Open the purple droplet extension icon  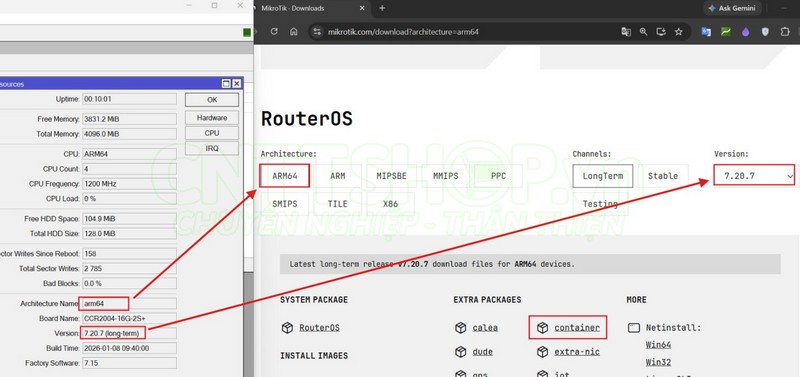pos(745,32)
